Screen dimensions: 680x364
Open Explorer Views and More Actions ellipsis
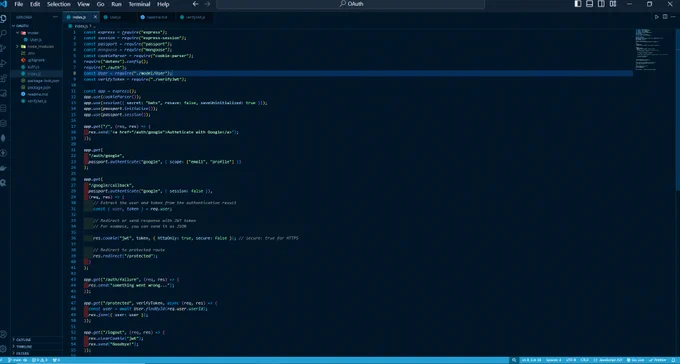pos(55,17)
